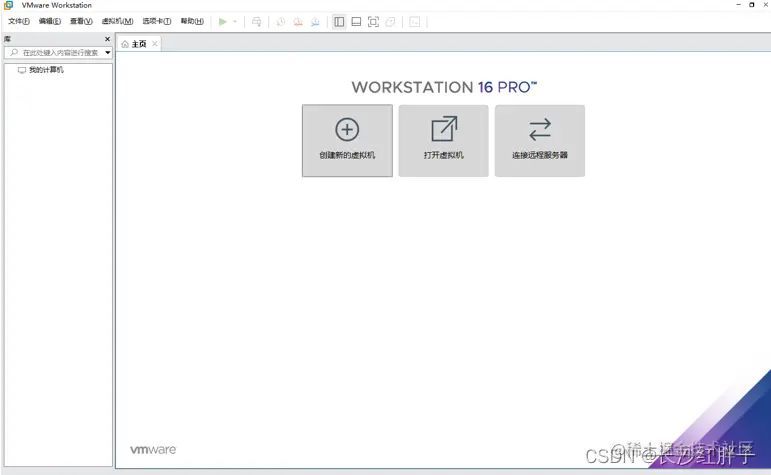
Task: Enter full screen mode icon
Action: tap(374, 22)
